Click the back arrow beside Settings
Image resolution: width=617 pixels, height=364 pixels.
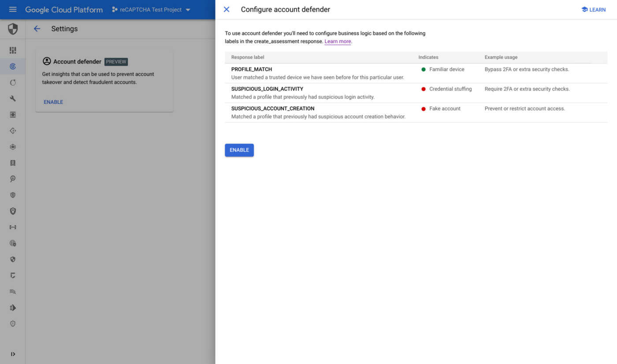(x=37, y=29)
